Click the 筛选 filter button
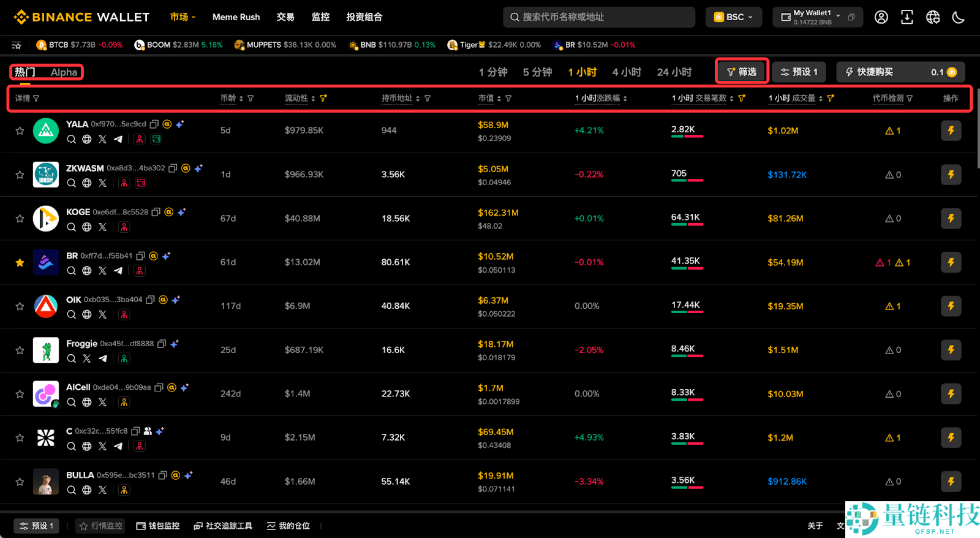980x538 pixels. click(x=742, y=72)
